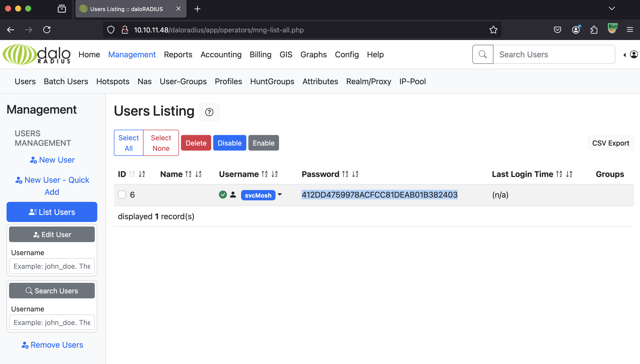
Task: Sort Password column ascending
Action: [x=345, y=174]
